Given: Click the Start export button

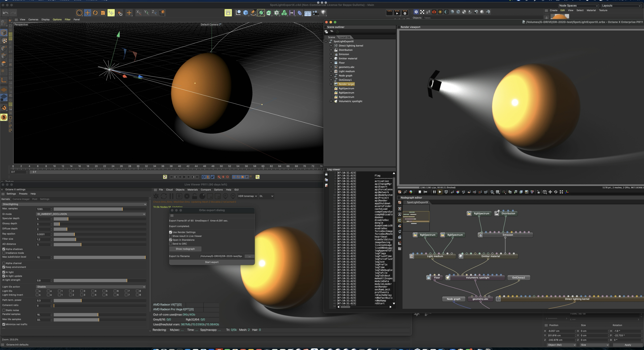Looking at the screenshot, I should (211, 262).
